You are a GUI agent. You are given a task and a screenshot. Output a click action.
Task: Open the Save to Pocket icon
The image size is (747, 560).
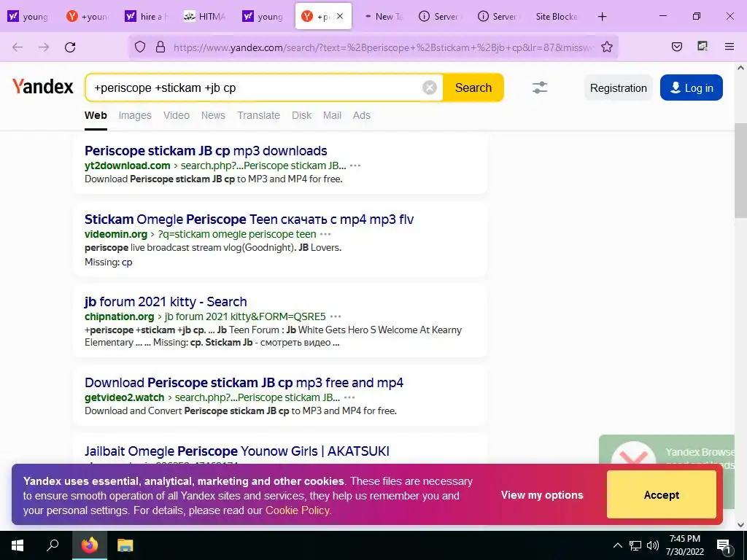(676, 47)
